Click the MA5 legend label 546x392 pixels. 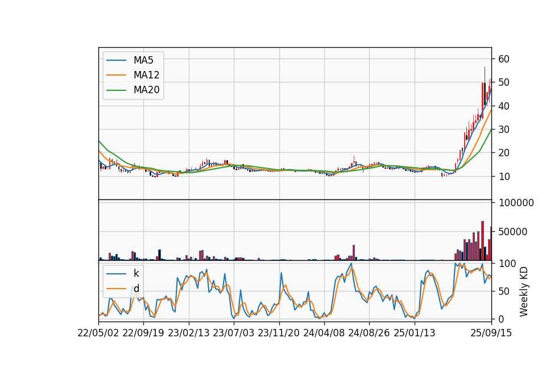click(143, 60)
